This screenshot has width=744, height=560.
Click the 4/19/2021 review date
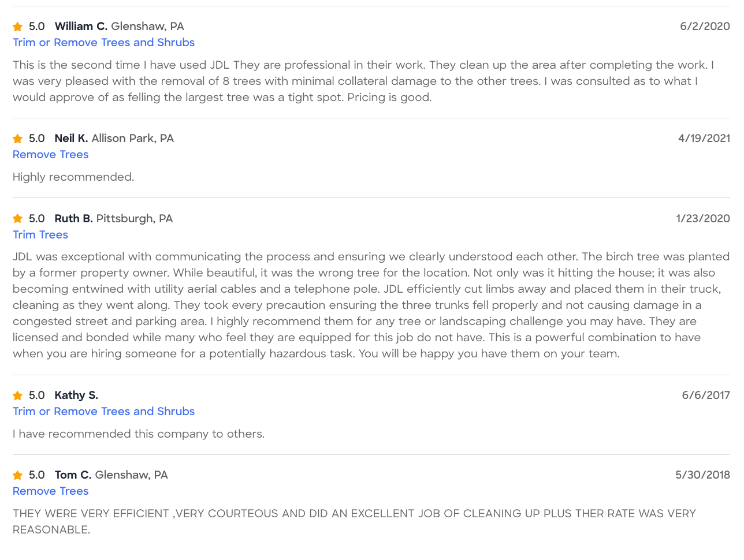pyautogui.click(x=704, y=139)
